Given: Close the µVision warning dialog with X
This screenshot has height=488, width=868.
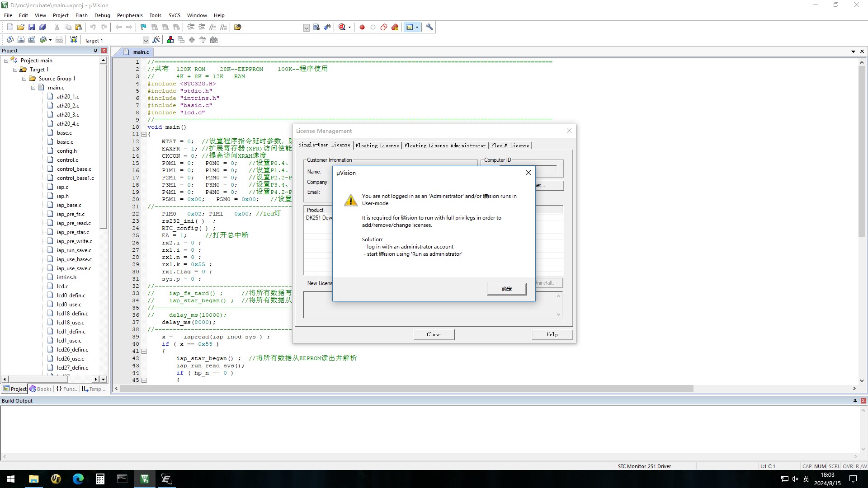Looking at the screenshot, I should (x=528, y=173).
